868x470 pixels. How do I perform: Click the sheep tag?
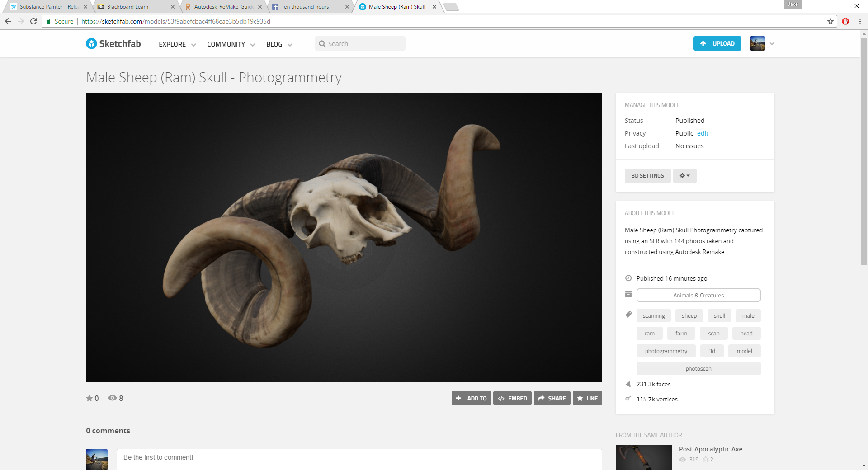point(689,315)
